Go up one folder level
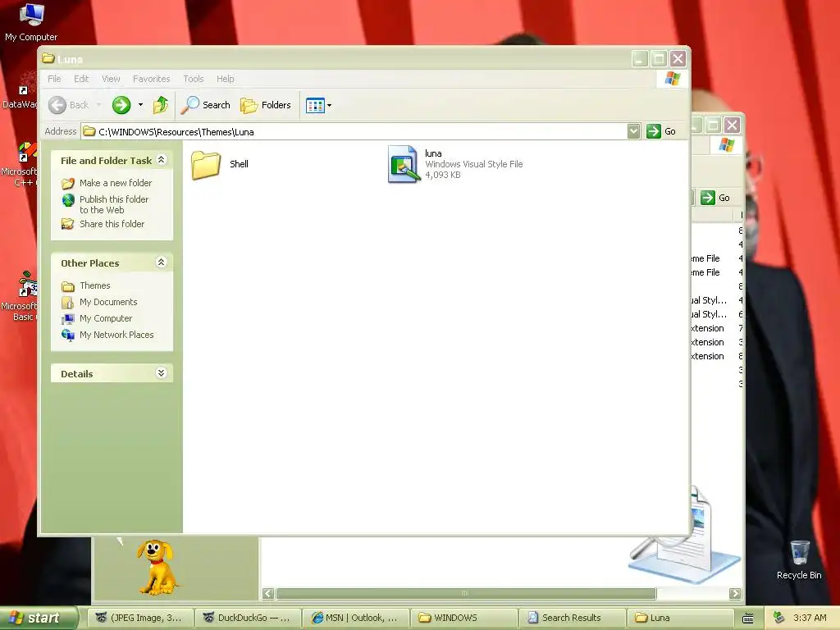 (161, 105)
